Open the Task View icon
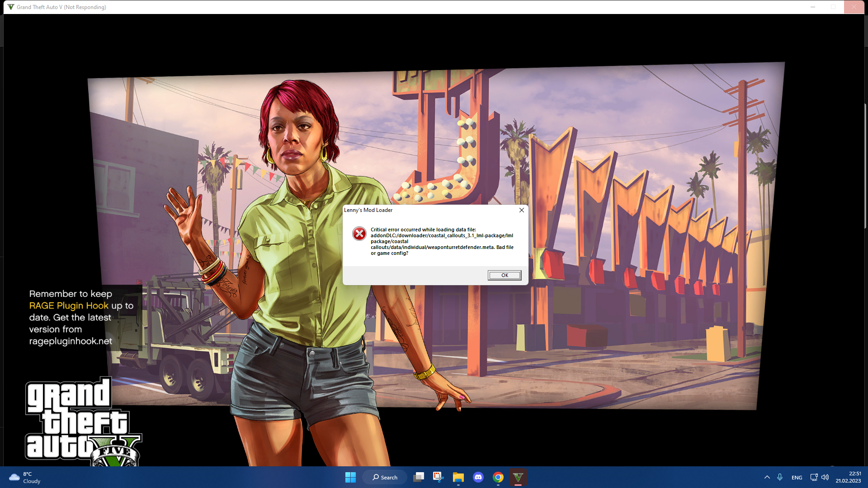Image resolution: width=868 pixels, height=488 pixels. (419, 477)
